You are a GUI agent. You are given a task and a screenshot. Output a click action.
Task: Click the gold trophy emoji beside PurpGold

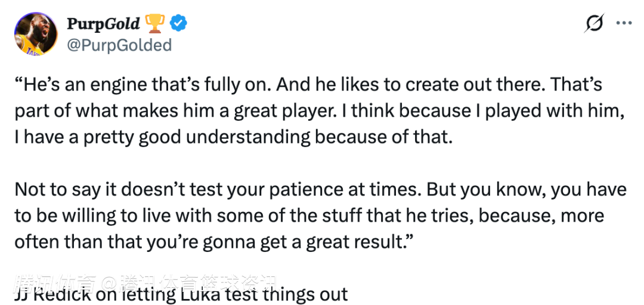point(155,23)
